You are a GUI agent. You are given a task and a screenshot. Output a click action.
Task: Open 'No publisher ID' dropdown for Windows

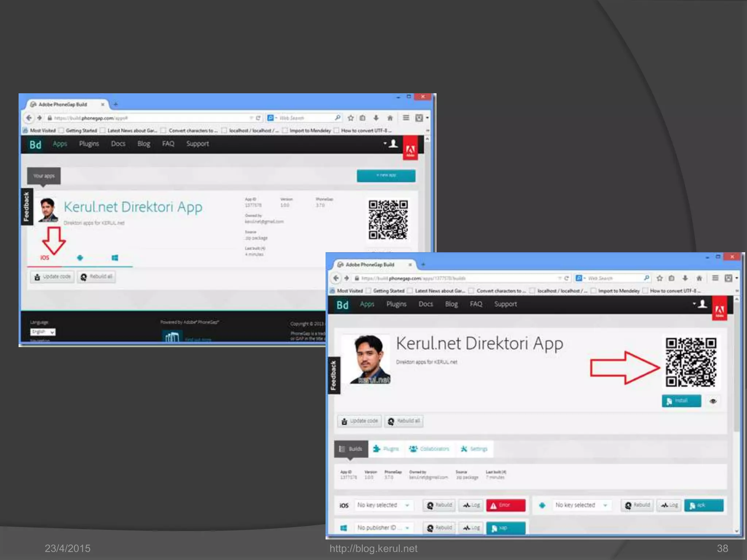(383, 528)
